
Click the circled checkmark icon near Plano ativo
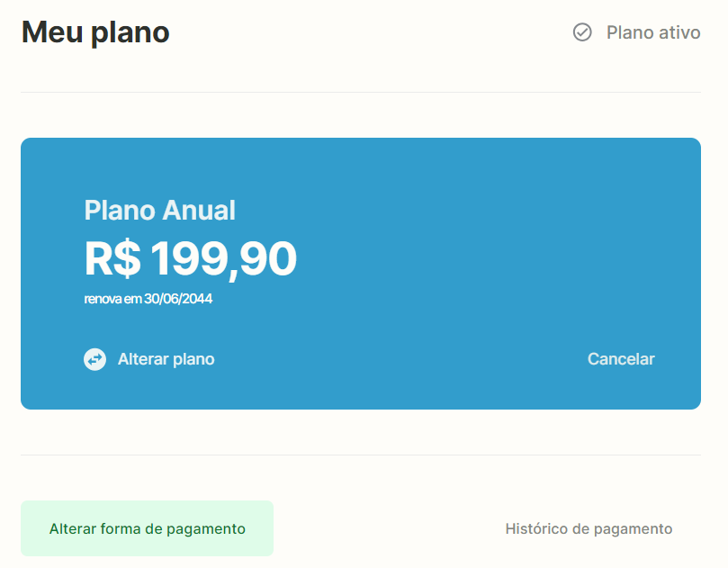[x=582, y=32]
